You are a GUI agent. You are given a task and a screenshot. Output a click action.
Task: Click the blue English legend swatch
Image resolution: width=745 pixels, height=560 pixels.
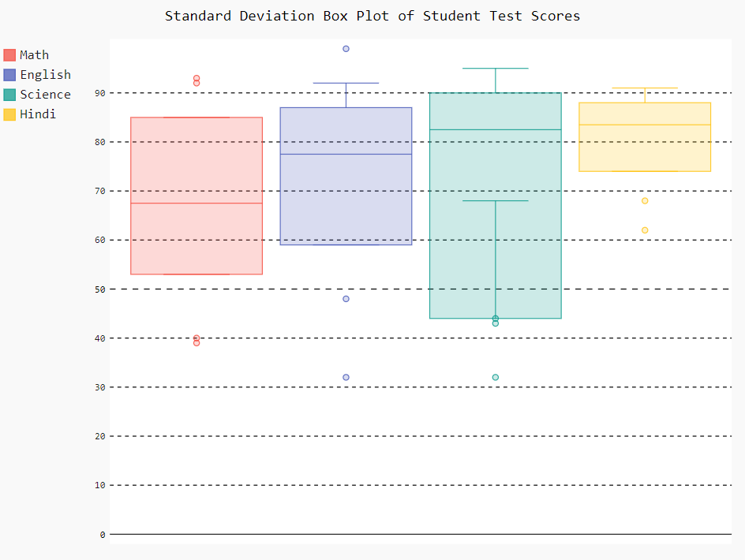(9, 75)
